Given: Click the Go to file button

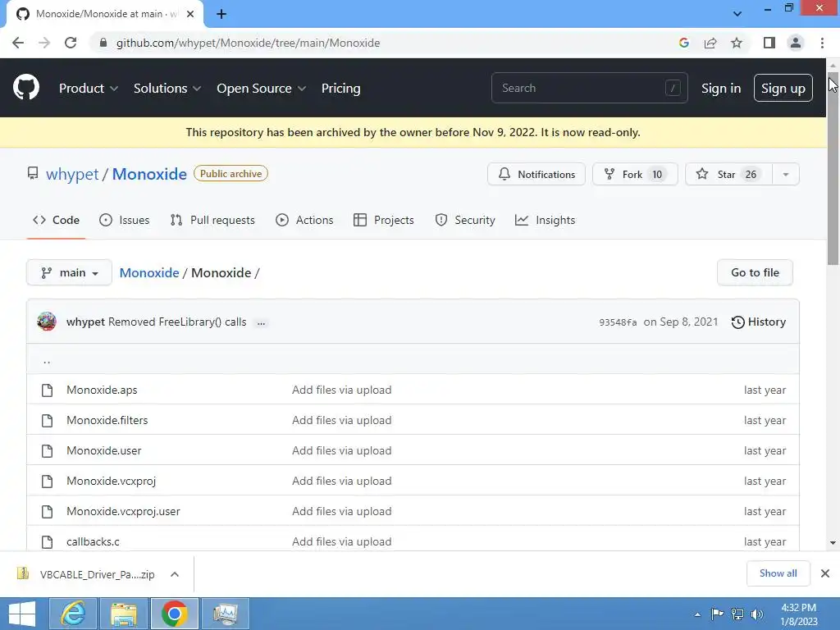Looking at the screenshot, I should pos(755,272).
